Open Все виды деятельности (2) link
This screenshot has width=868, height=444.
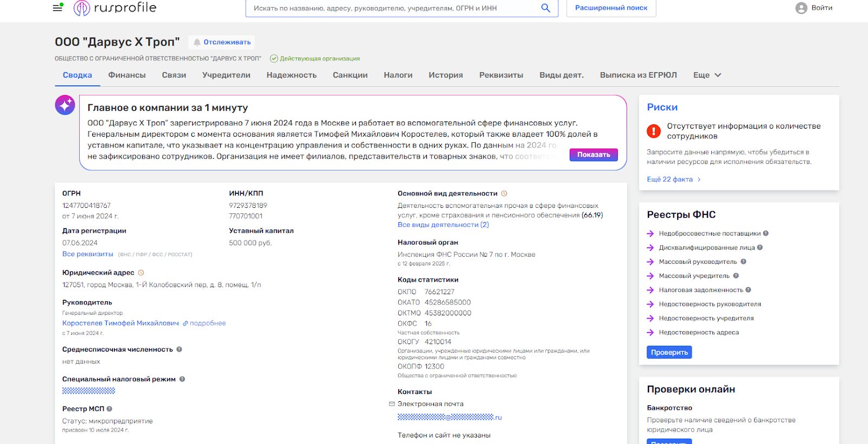(443, 225)
